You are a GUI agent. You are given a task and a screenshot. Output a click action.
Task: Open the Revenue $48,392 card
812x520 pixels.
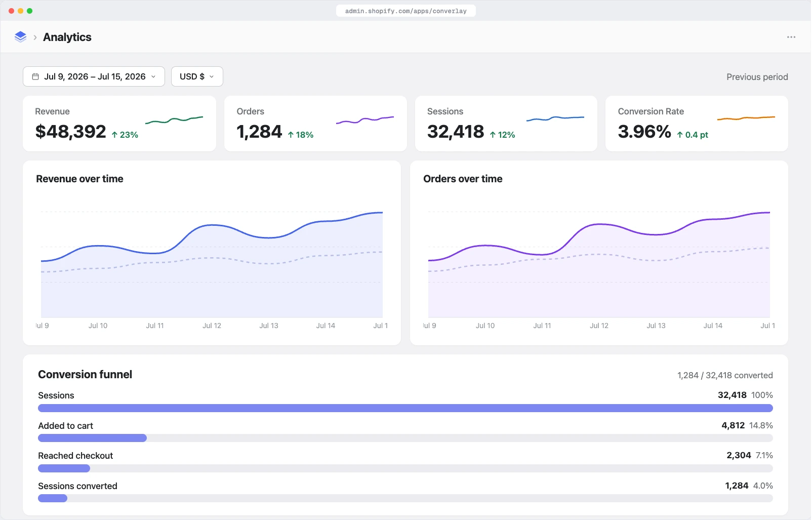119,124
